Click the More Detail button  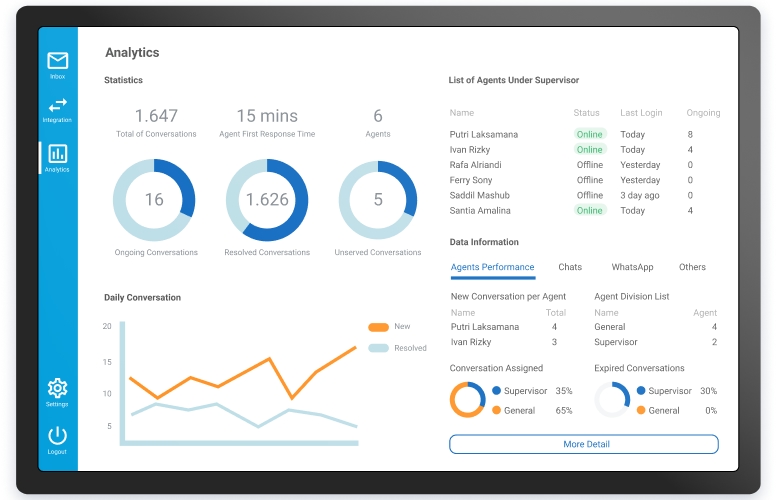pos(584,444)
